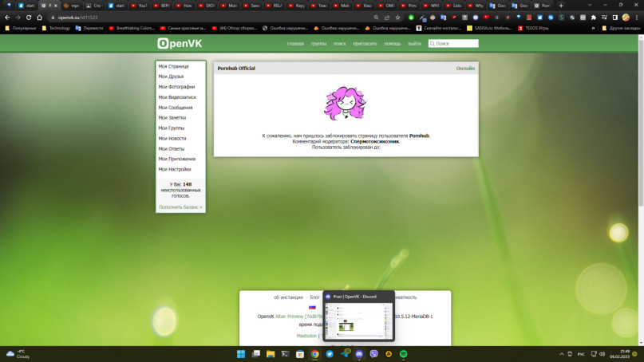This screenshot has width=644, height=362.
Task: Expand the bookmarks bar overflow chevron
Action: click(593, 29)
